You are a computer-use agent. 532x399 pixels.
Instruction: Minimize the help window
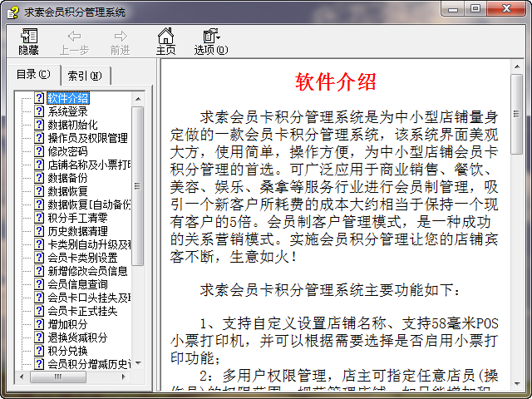coord(453,8)
